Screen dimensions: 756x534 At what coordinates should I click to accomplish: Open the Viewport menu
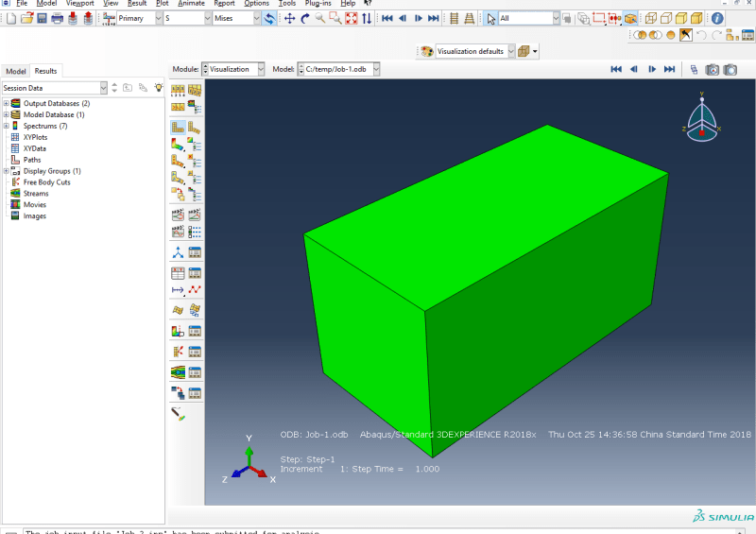[x=80, y=4]
